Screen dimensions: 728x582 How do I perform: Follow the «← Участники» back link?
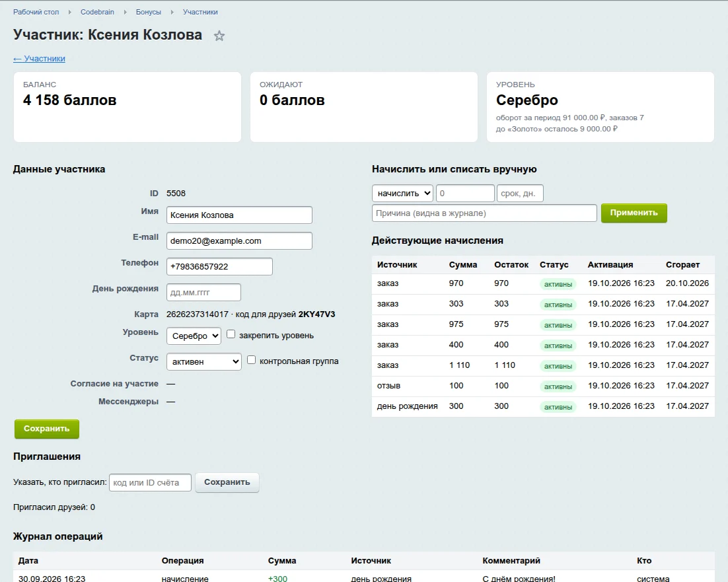click(x=39, y=59)
